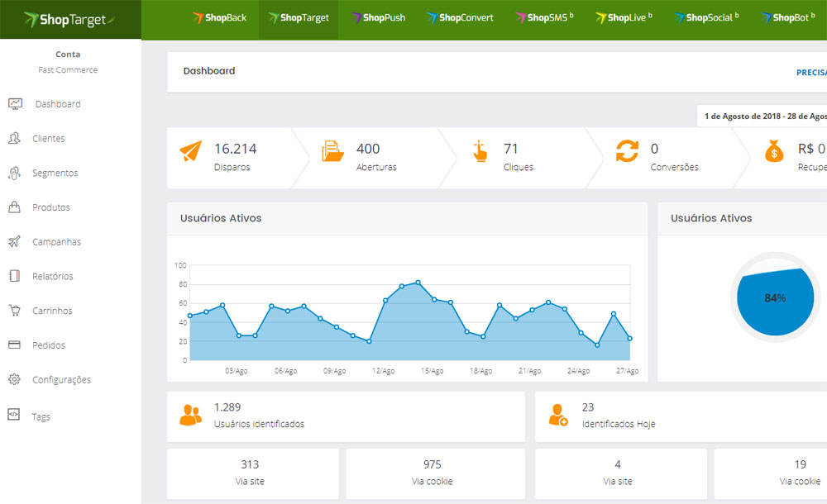Click the Disparos paper plane icon
Viewport: 827px width, 504px height.
pos(191,150)
